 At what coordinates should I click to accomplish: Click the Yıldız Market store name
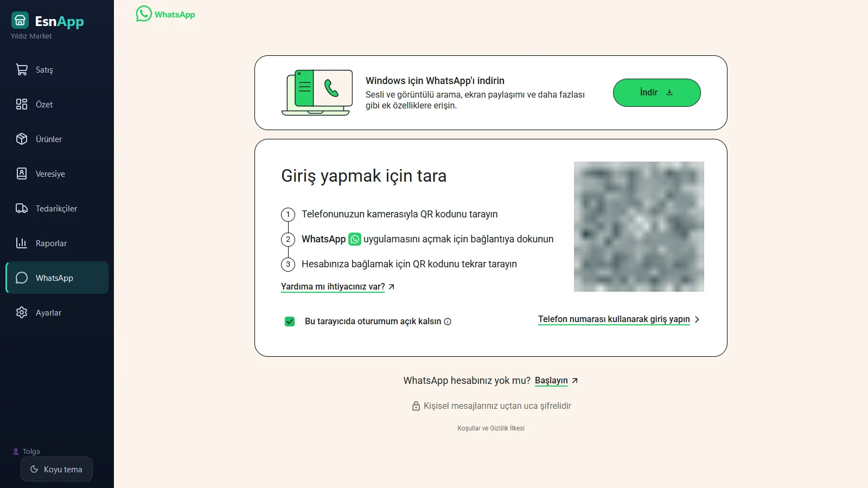(31, 36)
